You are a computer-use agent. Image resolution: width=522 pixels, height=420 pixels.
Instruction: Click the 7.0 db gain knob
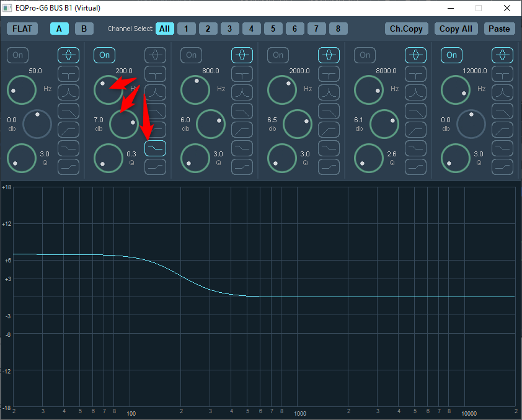coord(124,123)
